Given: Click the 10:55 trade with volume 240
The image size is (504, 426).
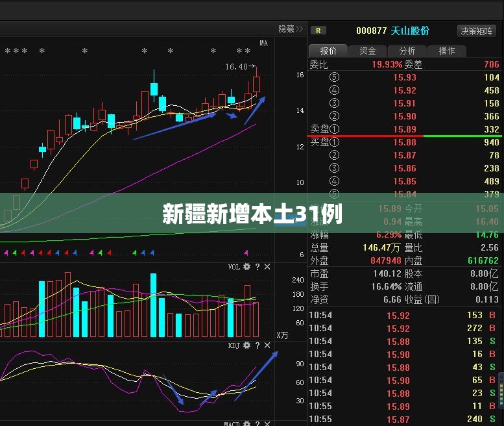Looking at the screenshot, I should tap(403, 420).
